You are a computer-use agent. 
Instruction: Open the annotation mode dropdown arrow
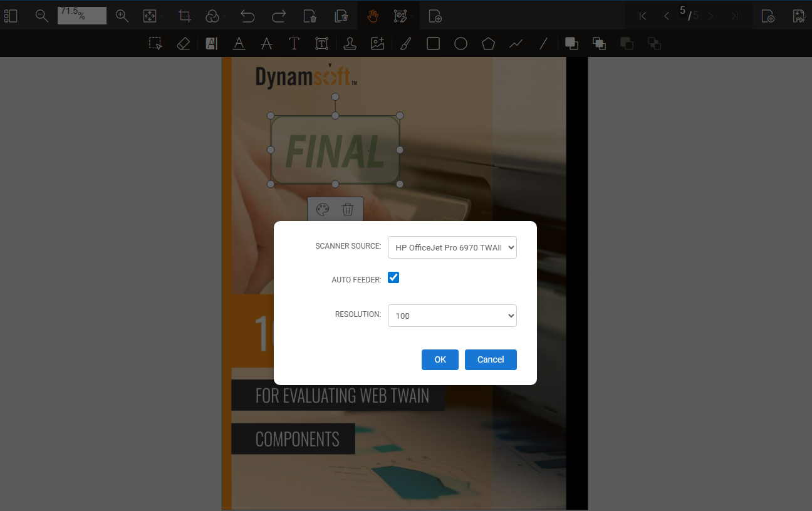pyautogui.click(x=412, y=16)
